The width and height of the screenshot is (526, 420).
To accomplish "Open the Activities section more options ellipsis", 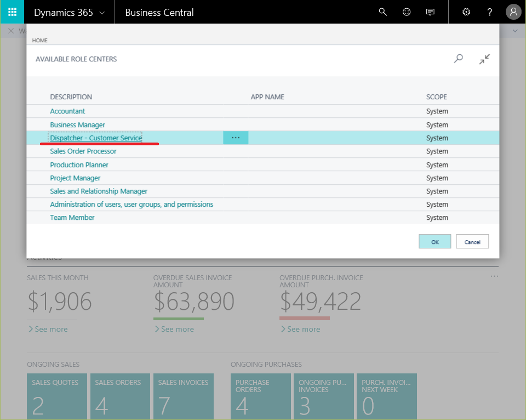I will point(494,276).
